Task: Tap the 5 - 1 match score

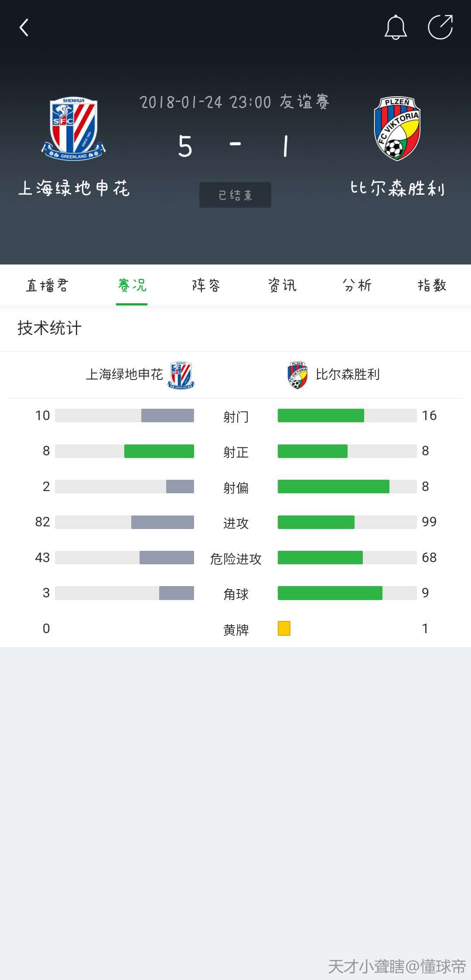Action: (x=234, y=146)
